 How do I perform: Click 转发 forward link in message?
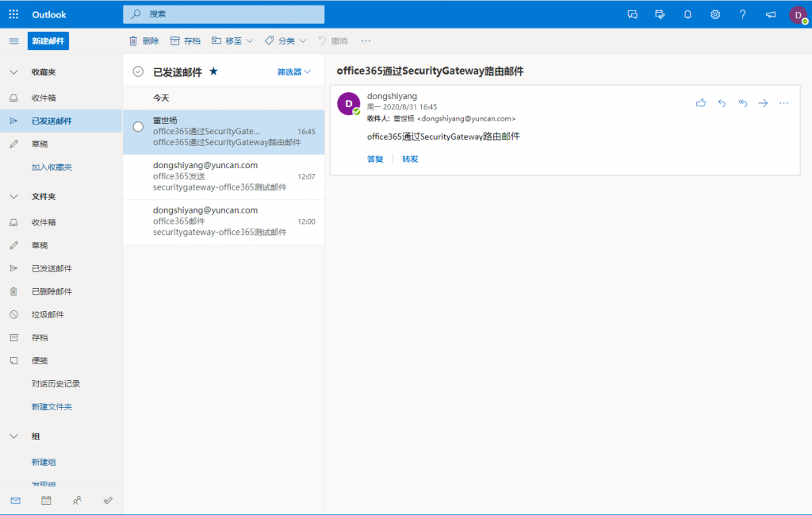coord(410,159)
